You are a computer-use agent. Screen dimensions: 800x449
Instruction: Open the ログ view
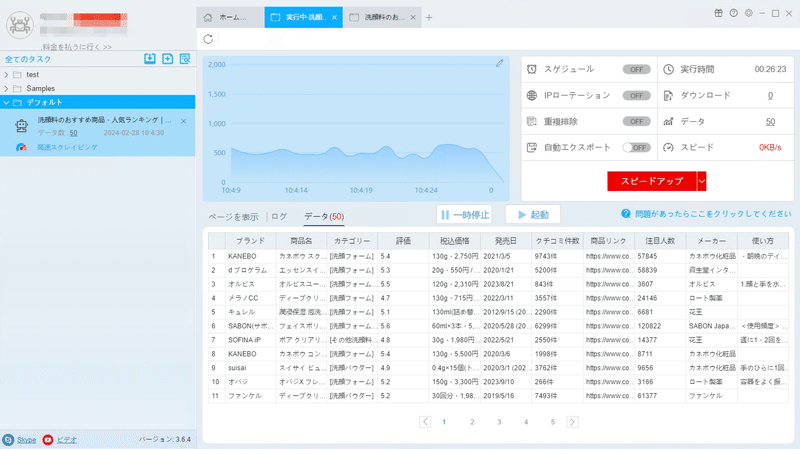(x=279, y=217)
